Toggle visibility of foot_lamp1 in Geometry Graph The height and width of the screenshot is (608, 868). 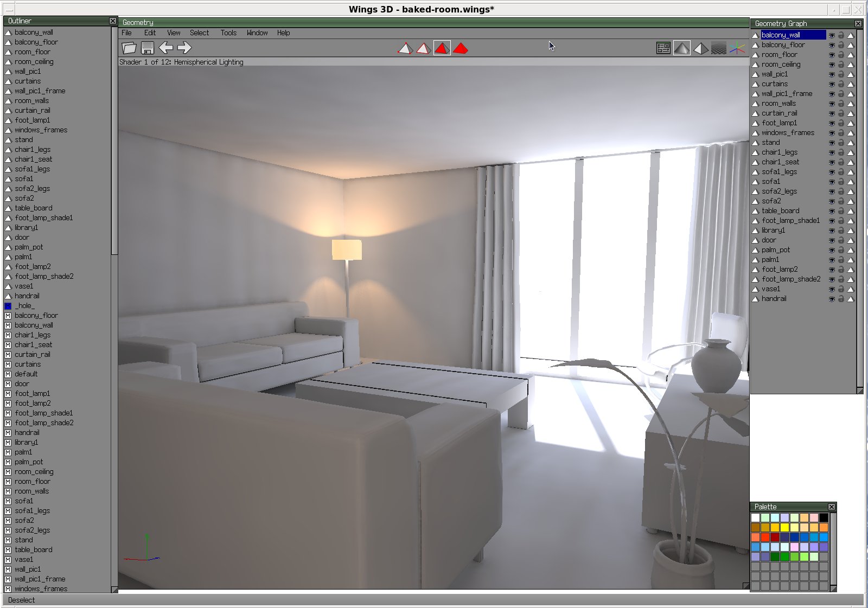click(x=831, y=123)
